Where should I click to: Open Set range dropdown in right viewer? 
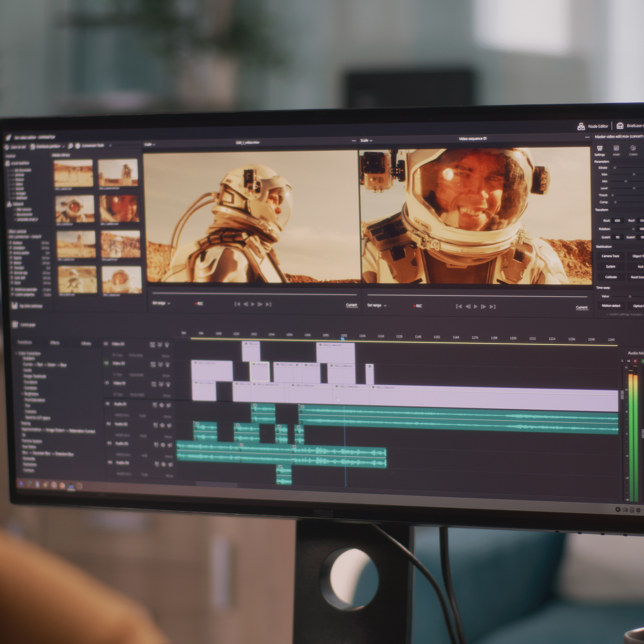click(x=377, y=305)
